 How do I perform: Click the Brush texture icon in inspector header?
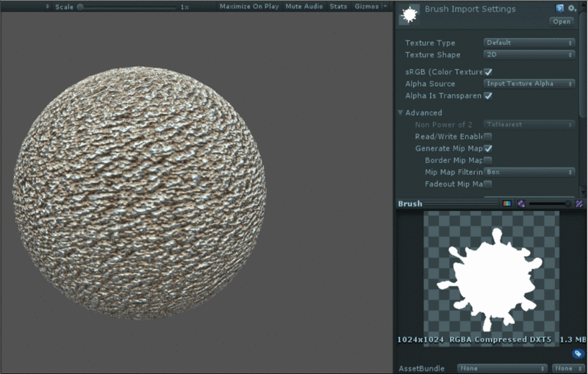click(x=409, y=15)
